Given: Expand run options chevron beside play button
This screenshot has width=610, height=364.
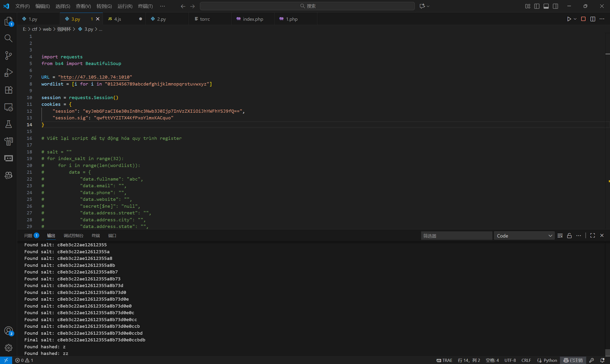Looking at the screenshot, I should (575, 19).
